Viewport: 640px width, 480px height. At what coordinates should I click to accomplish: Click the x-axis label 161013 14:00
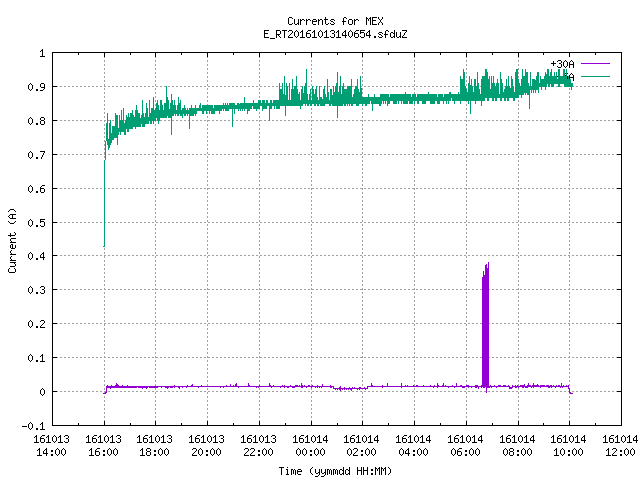pyautogui.click(x=51, y=446)
